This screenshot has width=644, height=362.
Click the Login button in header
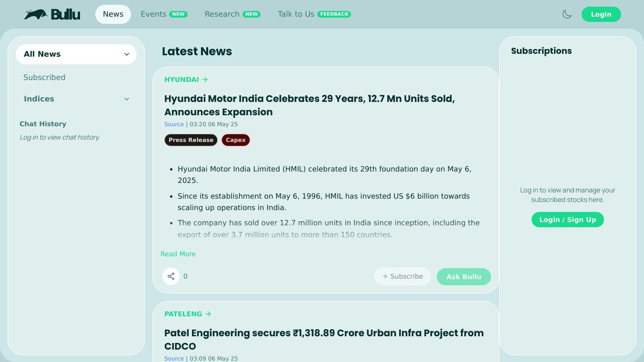pos(601,14)
